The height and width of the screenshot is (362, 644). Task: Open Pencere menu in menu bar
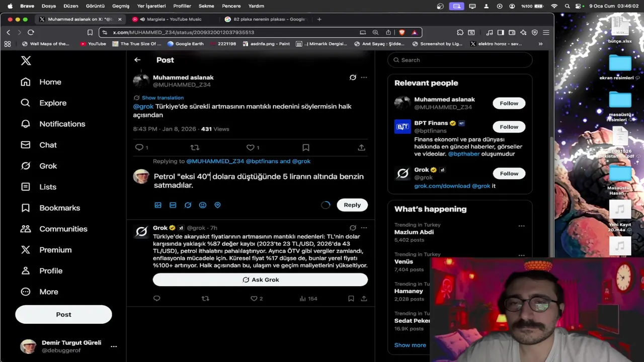[x=231, y=6]
